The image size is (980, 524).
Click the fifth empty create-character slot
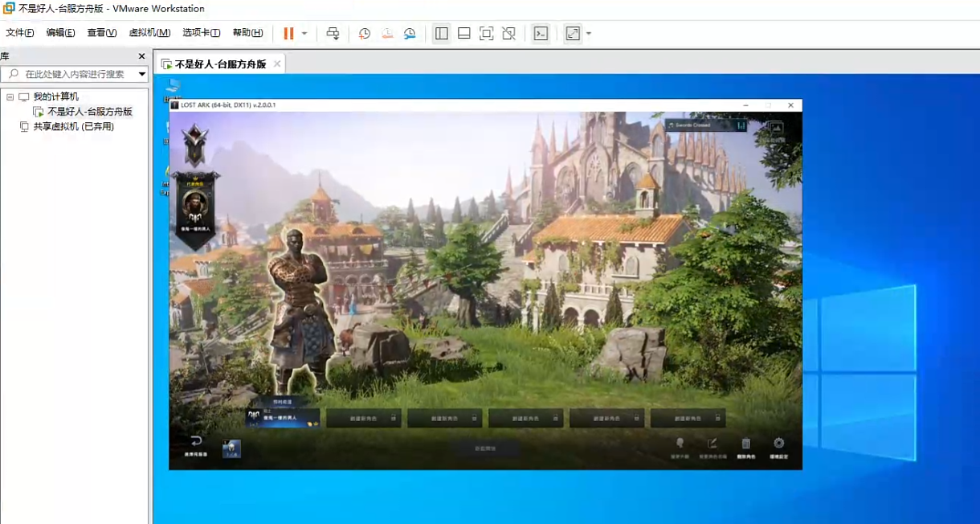point(688,418)
